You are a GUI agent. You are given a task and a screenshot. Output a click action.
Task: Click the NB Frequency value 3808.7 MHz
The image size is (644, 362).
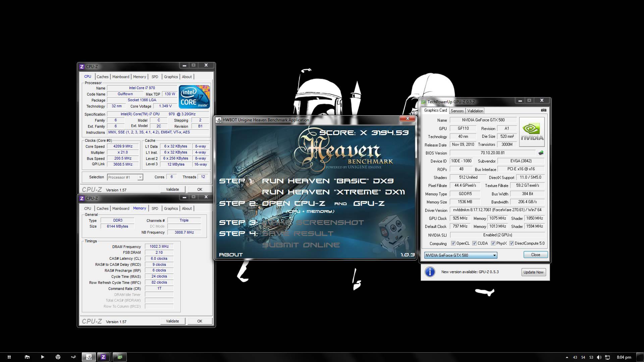(184, 232)
